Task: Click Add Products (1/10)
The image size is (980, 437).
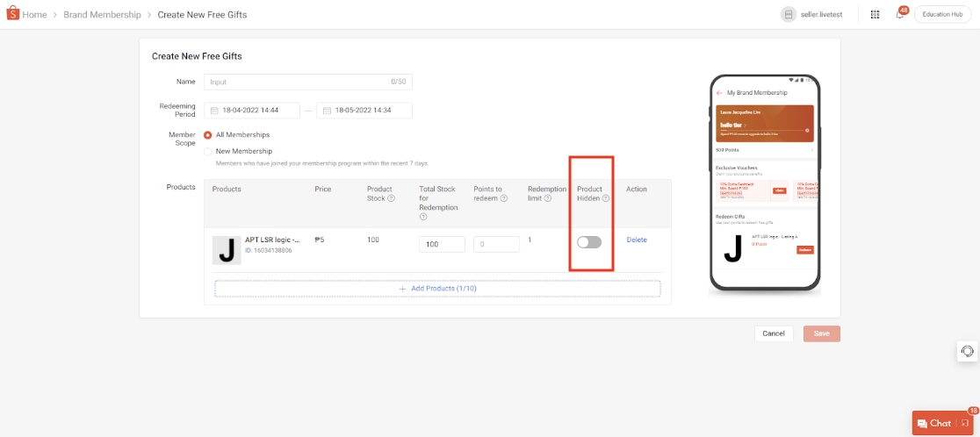Action: [437, 289]
